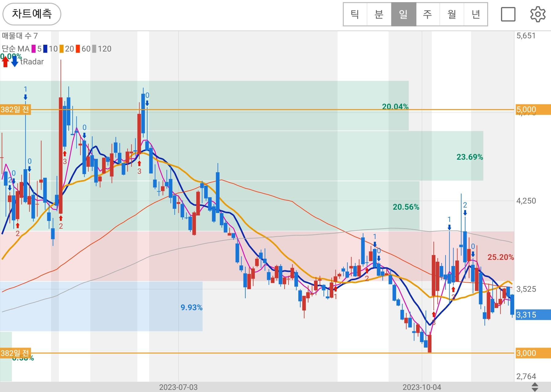Click the 23.69% volume profile label

[470, 157]
